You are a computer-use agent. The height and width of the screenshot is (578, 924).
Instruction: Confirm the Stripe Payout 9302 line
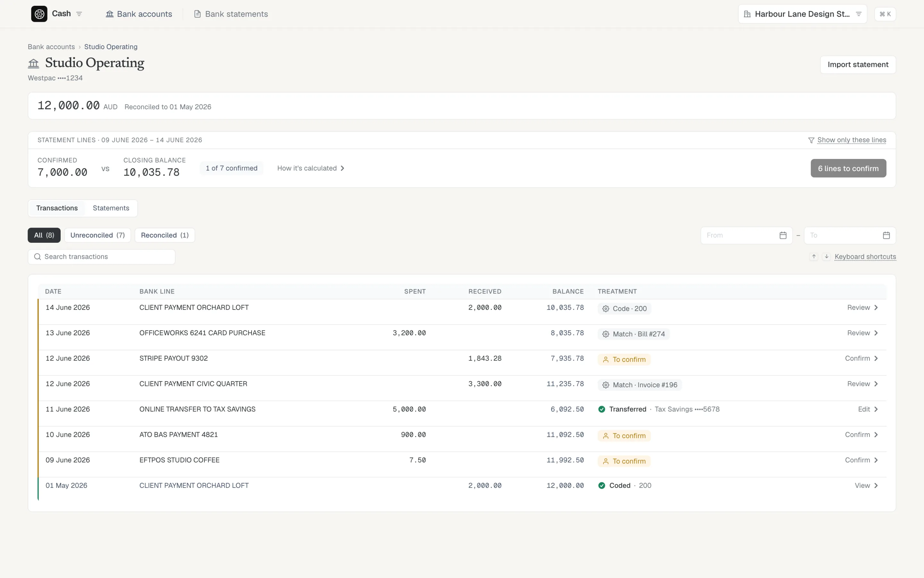click(x=861, y=358)
